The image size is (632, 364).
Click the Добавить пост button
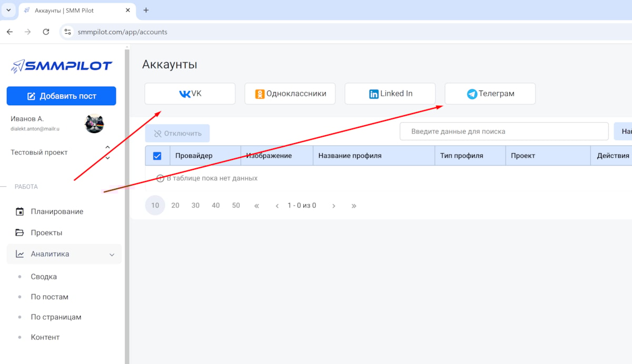tap(61, 96)
